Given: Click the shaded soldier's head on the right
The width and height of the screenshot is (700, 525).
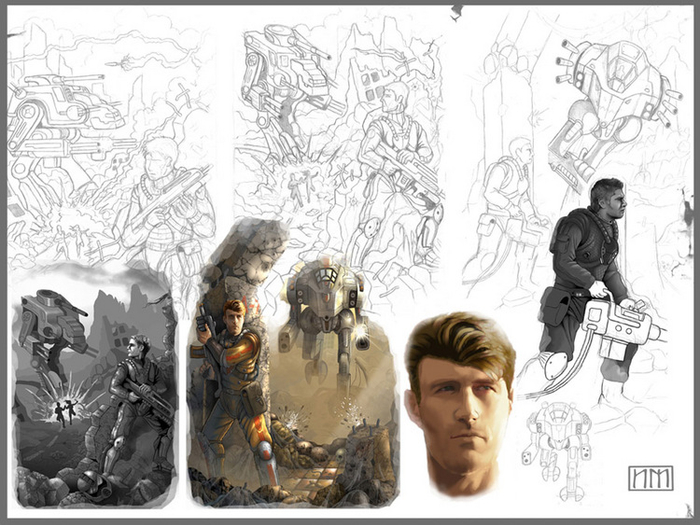Looking at the screenshot, I should click(x=607, y=201).
